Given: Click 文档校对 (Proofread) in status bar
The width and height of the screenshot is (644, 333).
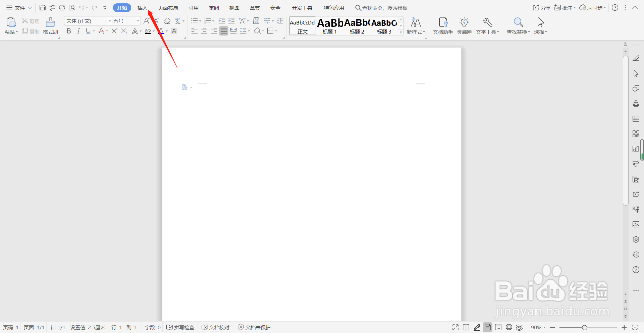Looking at the screenshot, I should (216, 327).
